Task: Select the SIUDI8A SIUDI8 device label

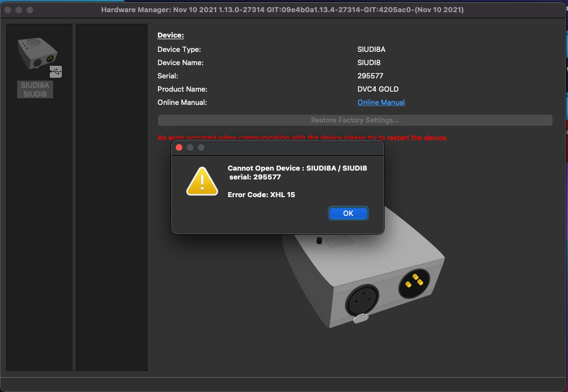Action: coord(35,89)
